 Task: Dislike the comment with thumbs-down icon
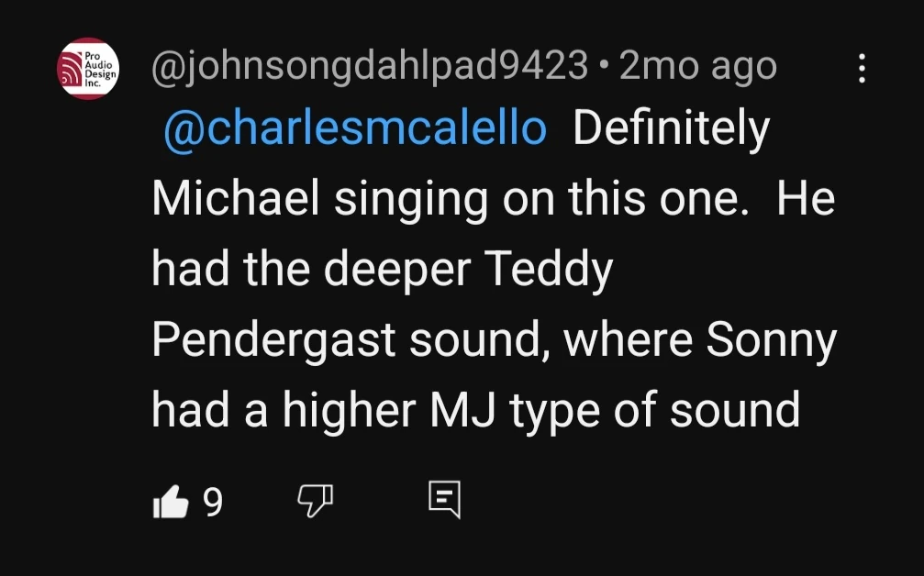[315, 502]
